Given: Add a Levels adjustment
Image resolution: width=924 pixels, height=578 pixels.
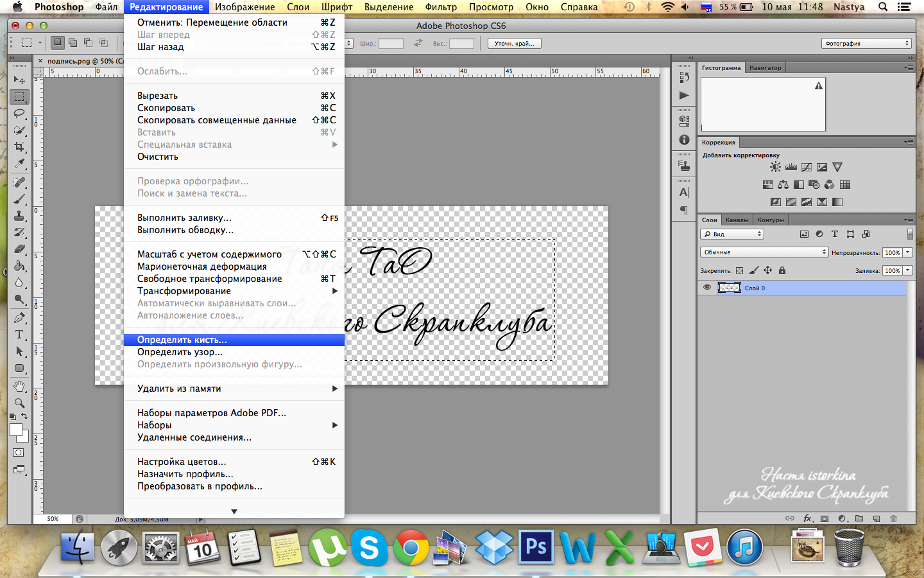Looking at the screenshot, I should point(791,167).
